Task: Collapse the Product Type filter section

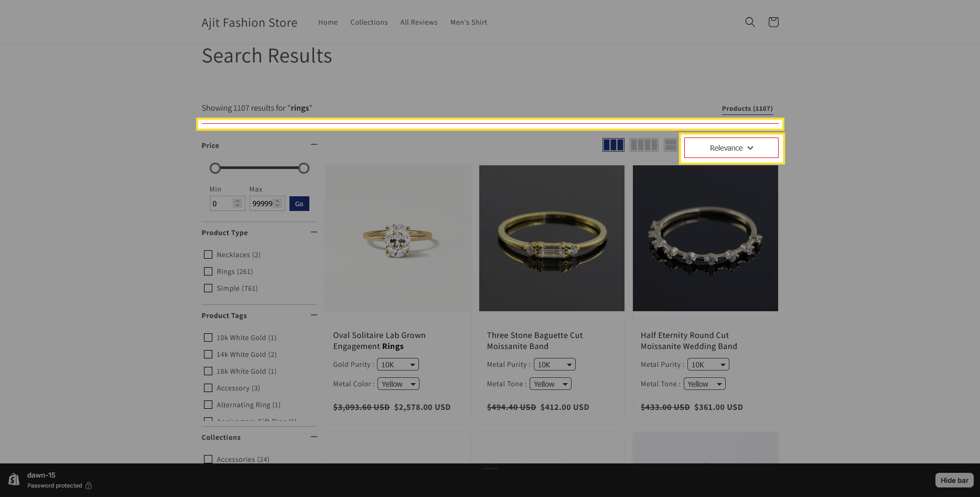Action: (314, 232)
